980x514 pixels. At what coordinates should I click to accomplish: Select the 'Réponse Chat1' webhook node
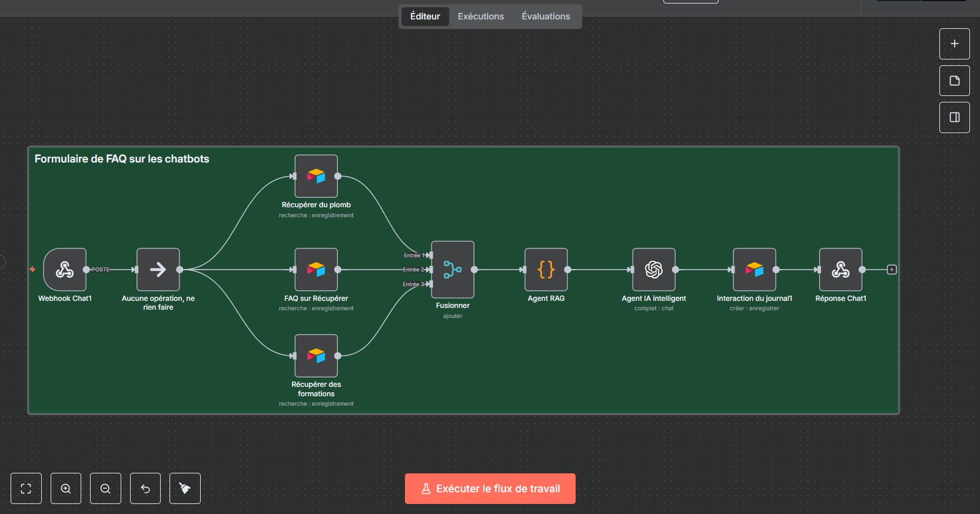(x=841, y=270)
